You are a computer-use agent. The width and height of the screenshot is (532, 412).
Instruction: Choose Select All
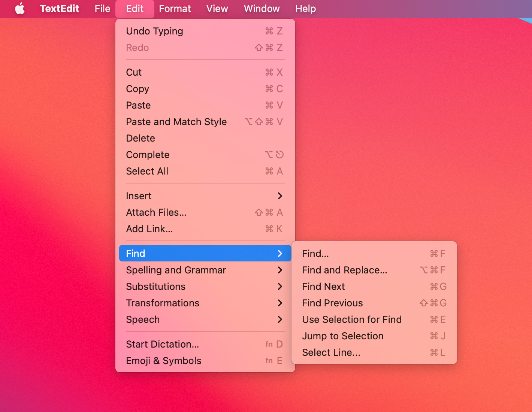205,171
